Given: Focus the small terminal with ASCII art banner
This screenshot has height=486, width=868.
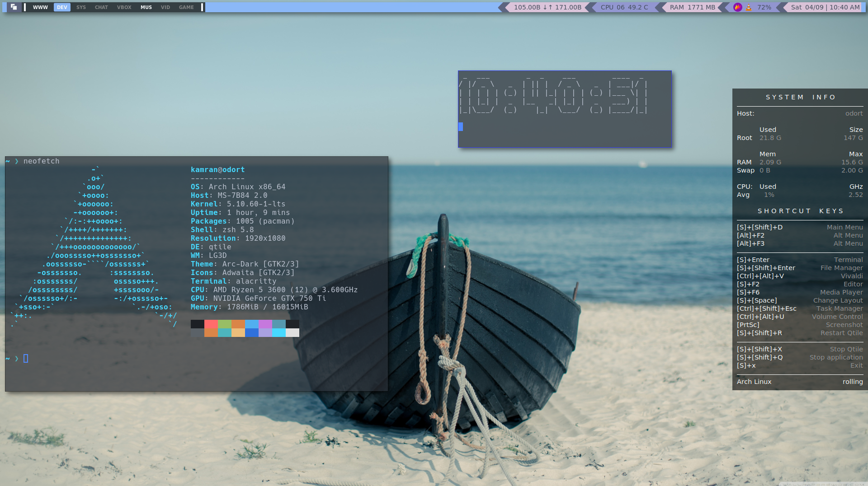Looking at the screenshot, I should 565,109.
